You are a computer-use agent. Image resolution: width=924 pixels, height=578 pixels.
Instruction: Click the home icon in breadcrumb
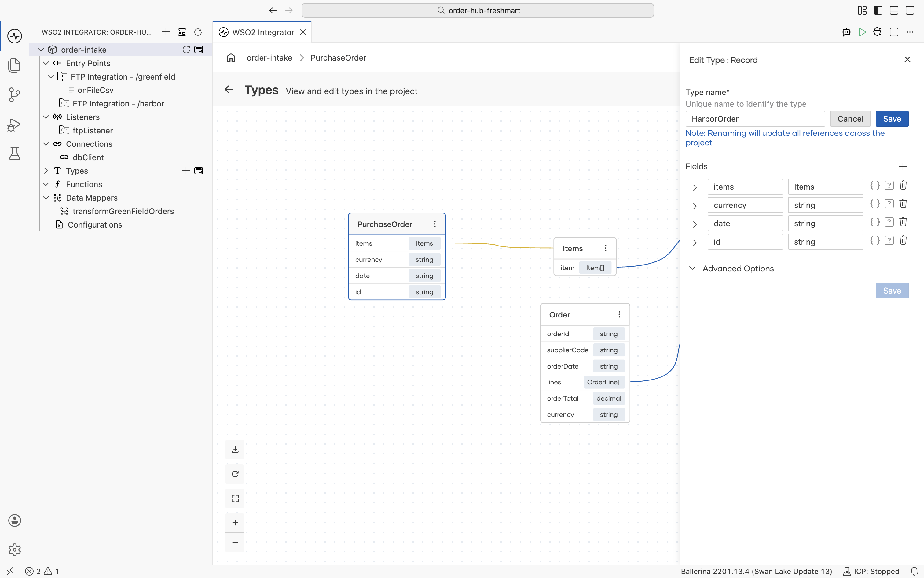point(231,58)
